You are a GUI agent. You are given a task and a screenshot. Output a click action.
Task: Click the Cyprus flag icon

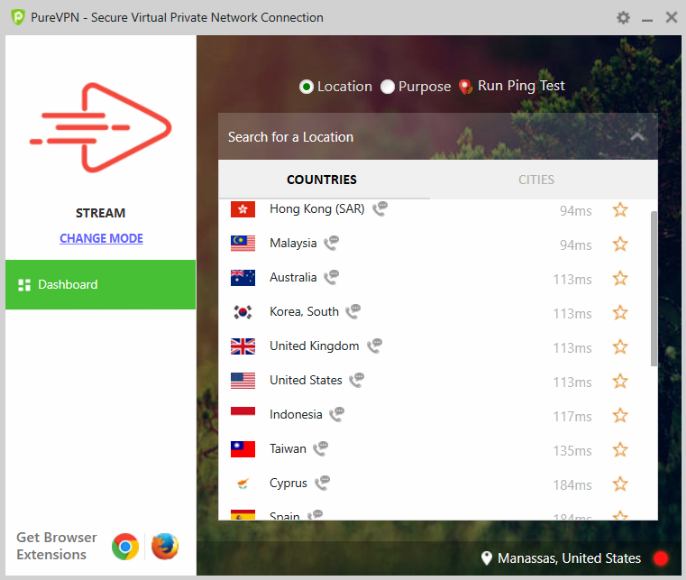(243, 483)
